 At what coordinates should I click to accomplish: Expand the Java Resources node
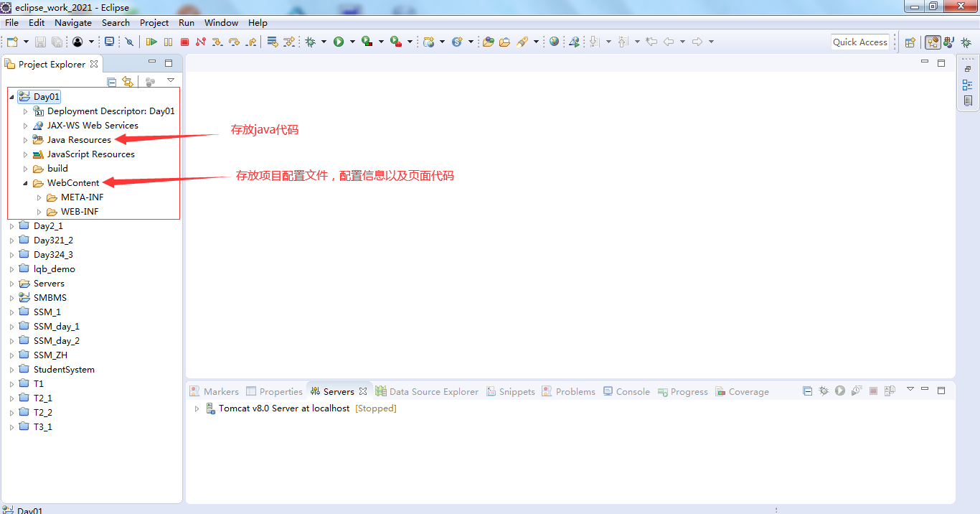click(x=25, y=140)
